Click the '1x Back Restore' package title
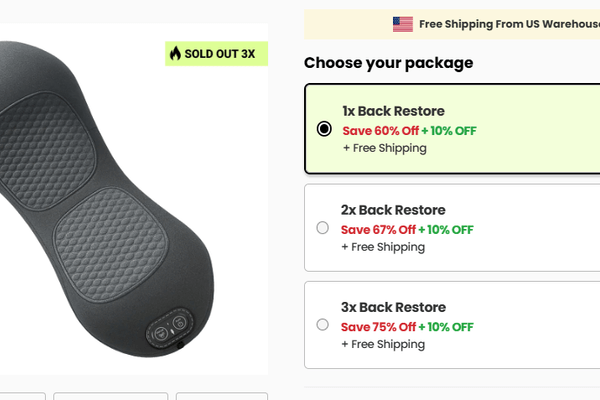 (393, 111)
